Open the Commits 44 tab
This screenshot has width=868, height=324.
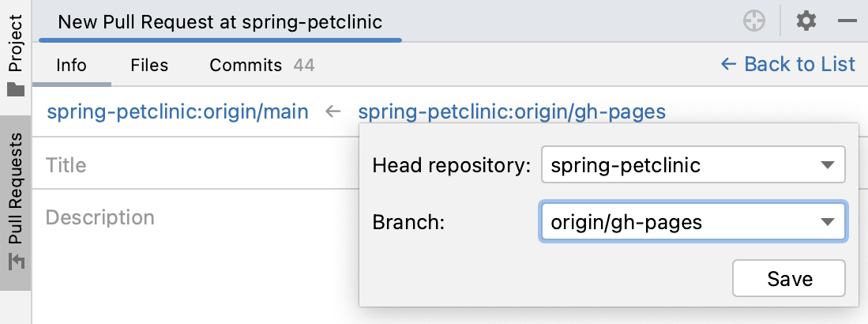(262, 66)
